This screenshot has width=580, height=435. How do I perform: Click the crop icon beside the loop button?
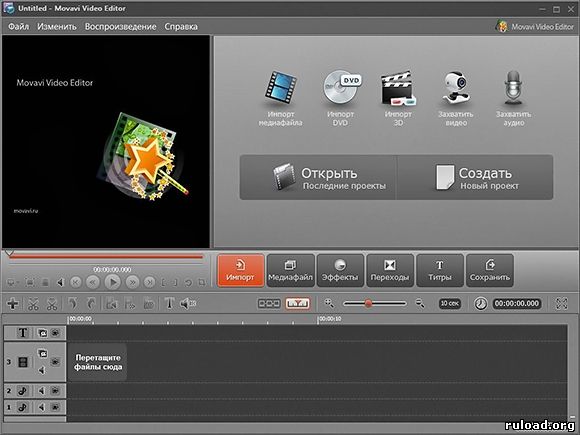(202, 283)
